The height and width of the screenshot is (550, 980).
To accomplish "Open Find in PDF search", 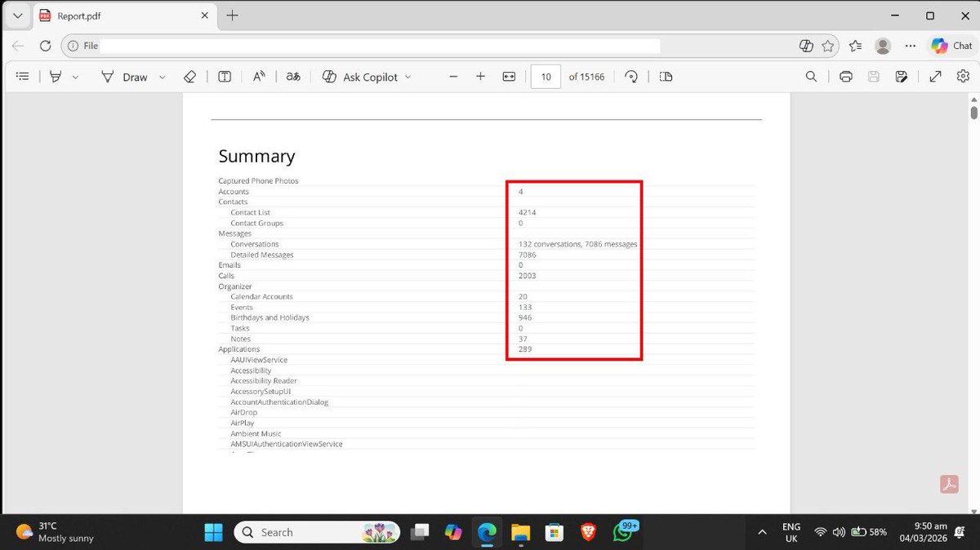I will point(811,77).
